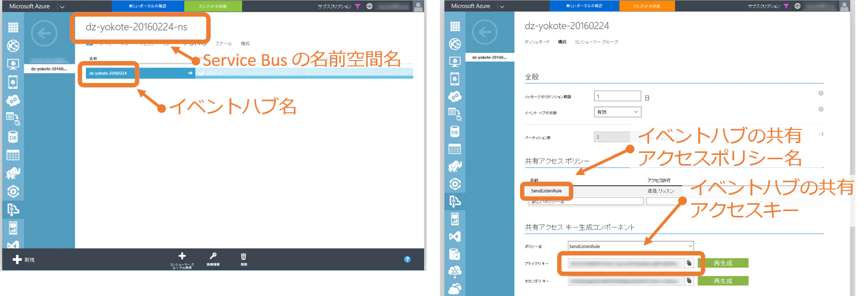The image size is (868, 296).
Task: Open SQL Databases DB icon in left window sidebar
Action: click(13, 137)
